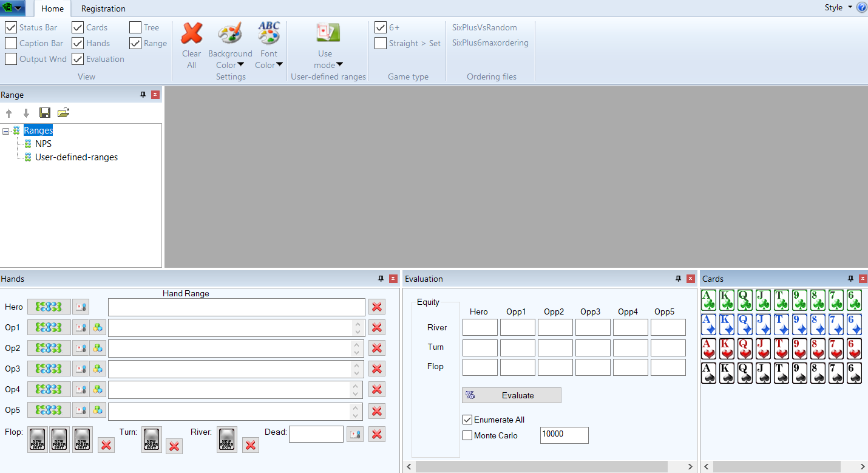Expand the Use mode dropdown
Image resolution: width=868 pixels, height=473 pixels.
click(x=328, y=65)
